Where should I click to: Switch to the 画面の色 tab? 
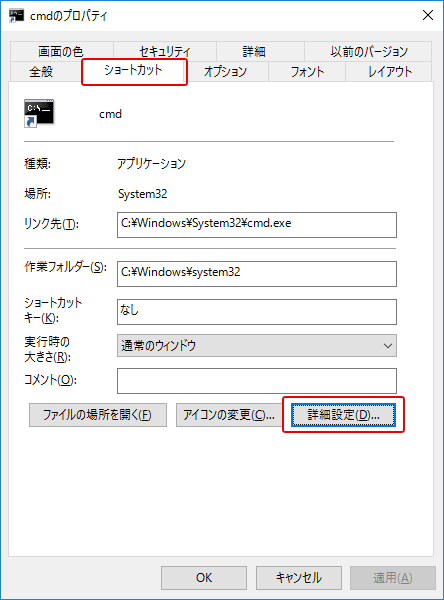point(61,51)
